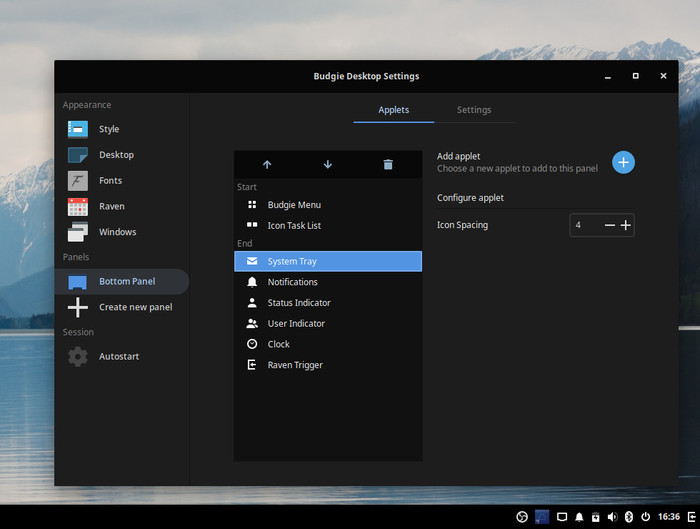The width and height of the screenshot is (700, 529).
Task: Delete applet using trash icon
Action: click(388, 165)
